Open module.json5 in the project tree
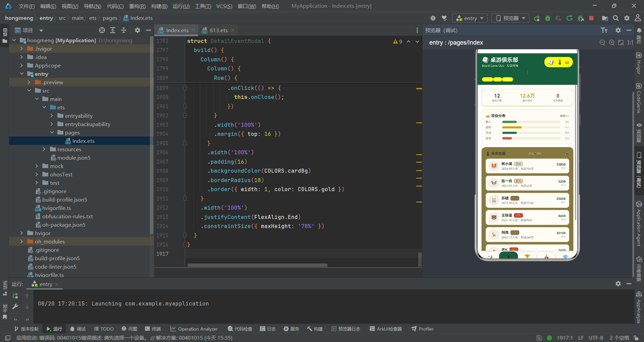The height and width of the screenshot is (342, 644). tap(73, 158)
